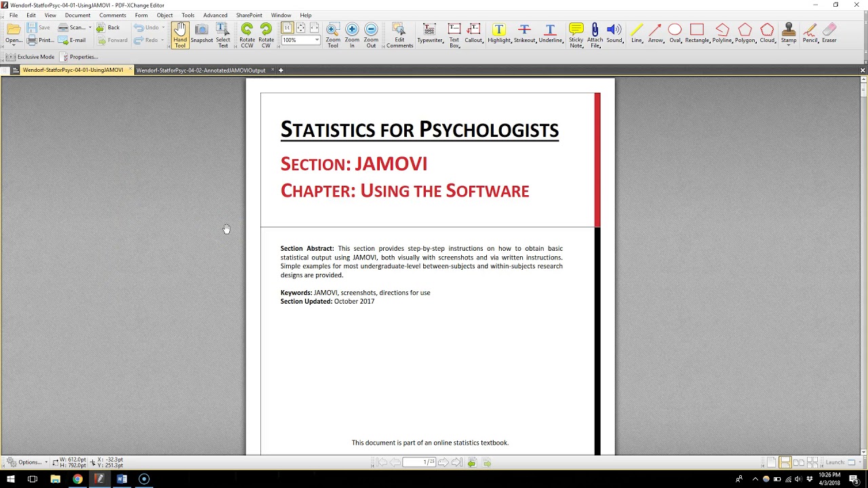Image resolution: width=868 pixels, height=488 pixels.
Task: Choose the Select Text tool
Action: [x=222, y=35]
